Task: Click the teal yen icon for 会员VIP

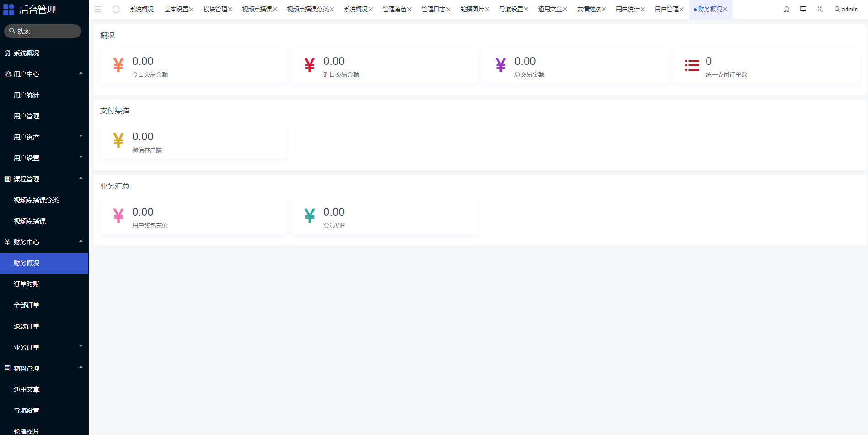Action: [x=310, y=216]
